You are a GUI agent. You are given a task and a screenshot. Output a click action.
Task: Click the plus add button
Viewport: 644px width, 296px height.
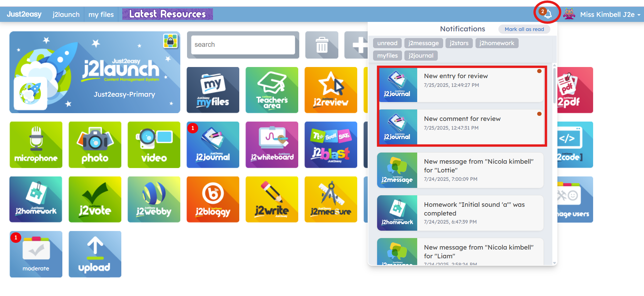coord(357,45)
